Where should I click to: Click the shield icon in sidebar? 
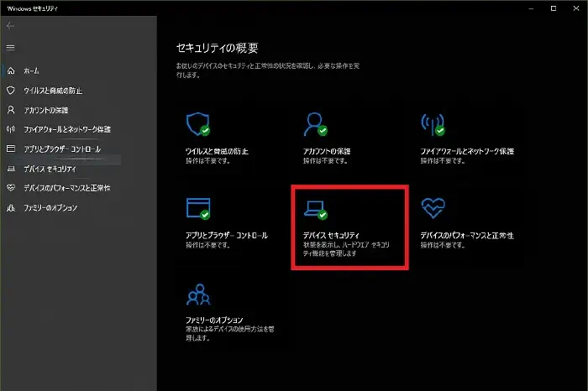tap(11, 91)
